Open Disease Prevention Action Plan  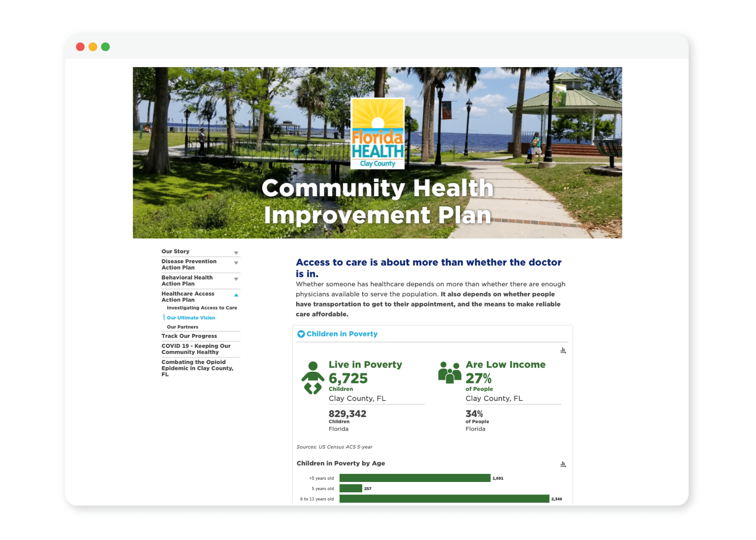point(189,265)
